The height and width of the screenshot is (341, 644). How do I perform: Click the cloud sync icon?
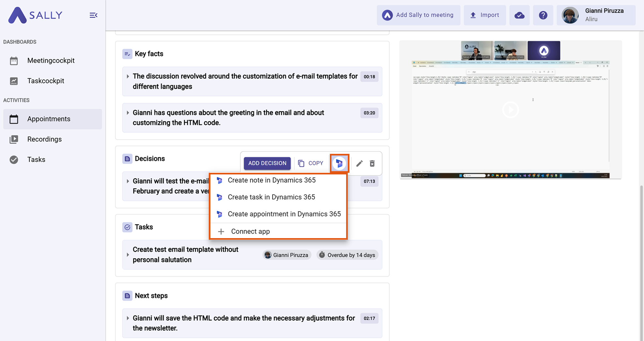[x=519, y=15]
